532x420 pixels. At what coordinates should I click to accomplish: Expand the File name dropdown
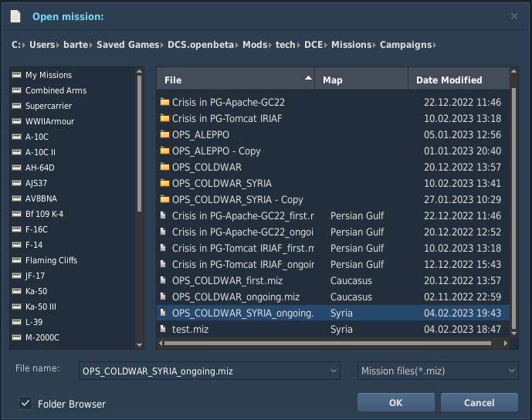pos(334,371)
